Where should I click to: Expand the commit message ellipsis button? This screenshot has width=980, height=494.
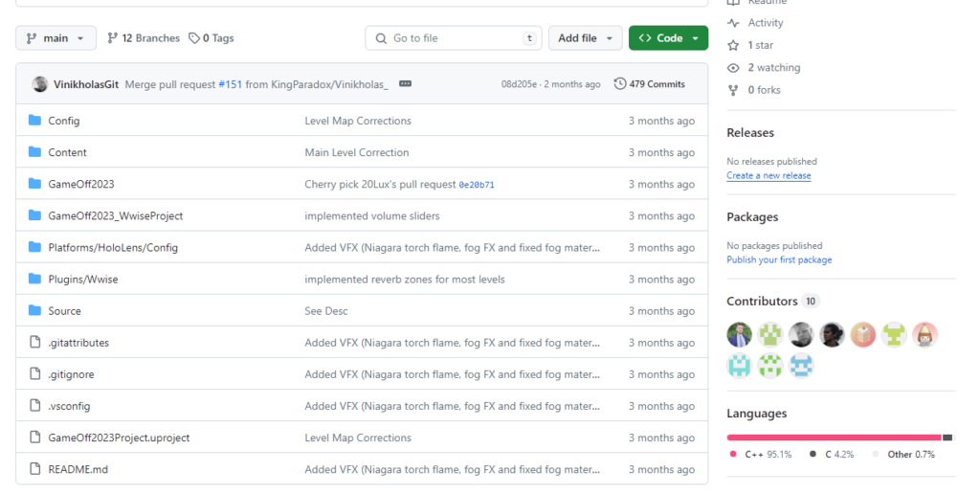[405, 84]
